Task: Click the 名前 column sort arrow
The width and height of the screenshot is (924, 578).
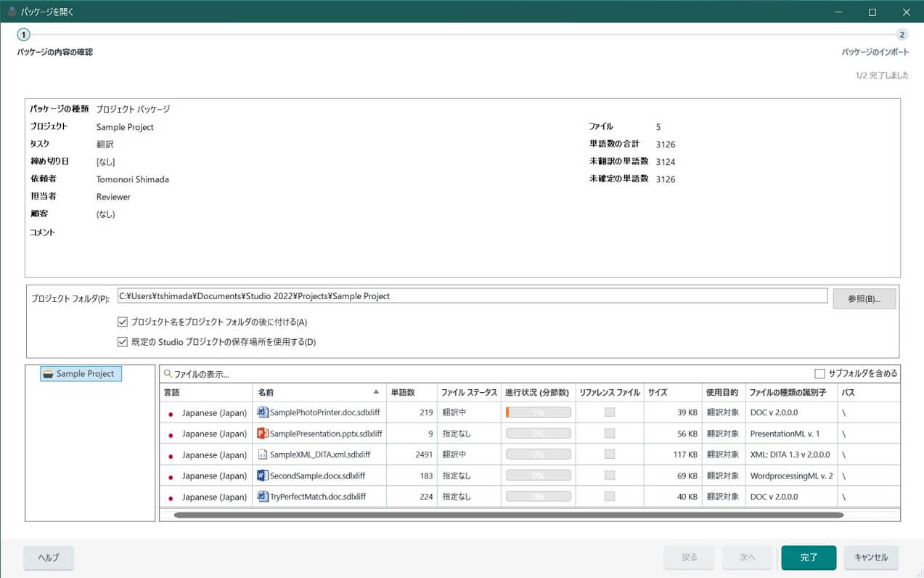Action: click(376, 392)
